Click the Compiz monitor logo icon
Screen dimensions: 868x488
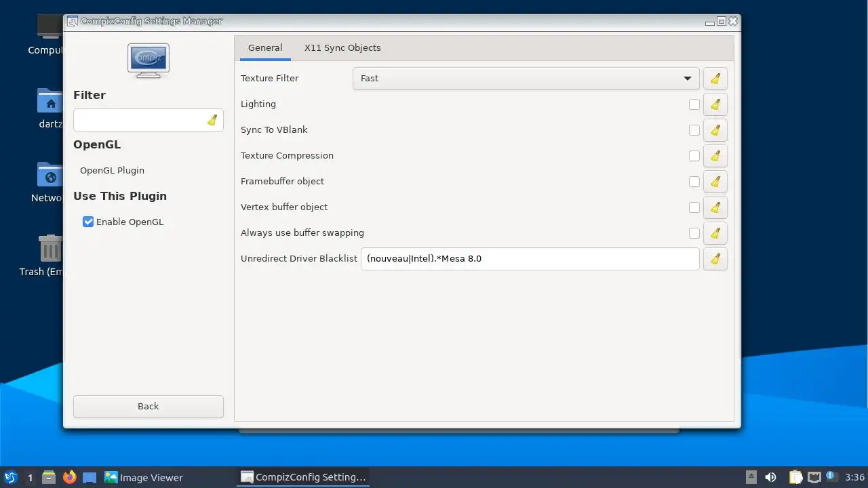click(149, 61)
